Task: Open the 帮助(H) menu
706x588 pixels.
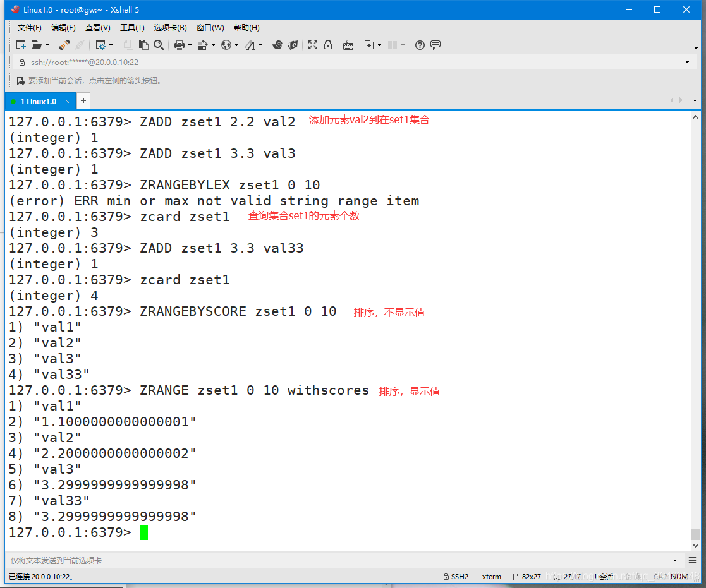Action: pyautogui.click(x=246, y=28)
